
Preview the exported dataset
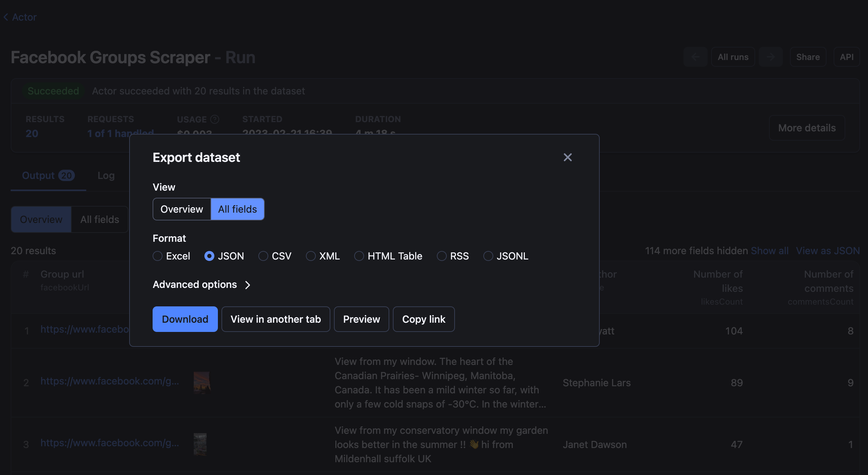[x=362, y=319]
